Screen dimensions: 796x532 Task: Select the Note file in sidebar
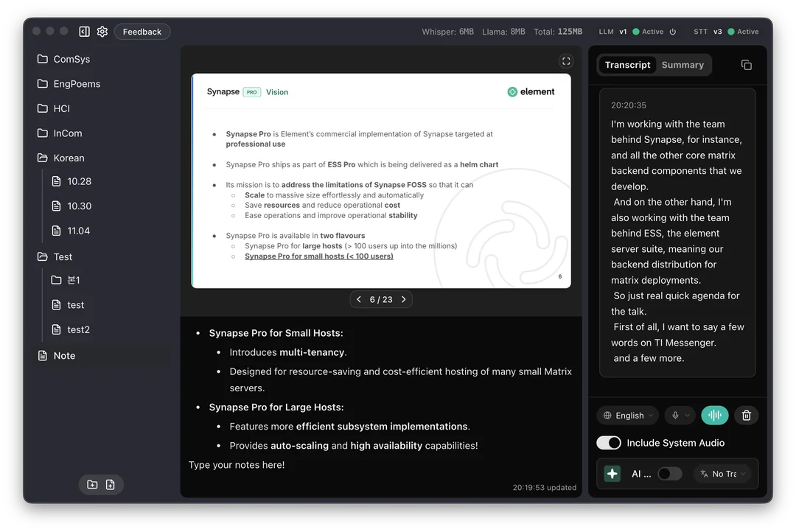coord(102,356)
